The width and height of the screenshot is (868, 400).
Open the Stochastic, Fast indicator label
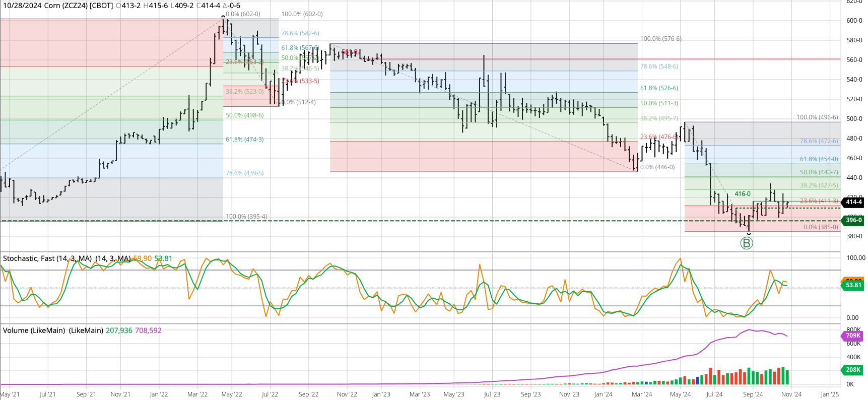(x=47, y=258)
